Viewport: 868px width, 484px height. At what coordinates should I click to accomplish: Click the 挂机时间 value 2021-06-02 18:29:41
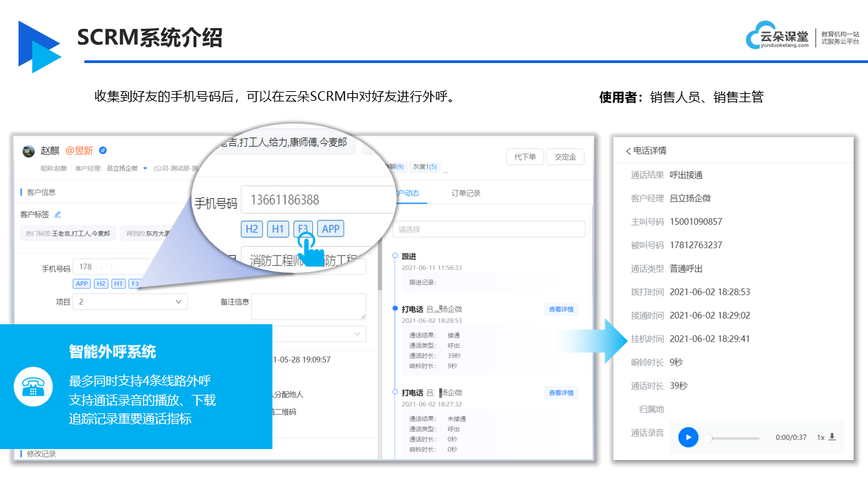pyautogui.click(x=709, y=339)
